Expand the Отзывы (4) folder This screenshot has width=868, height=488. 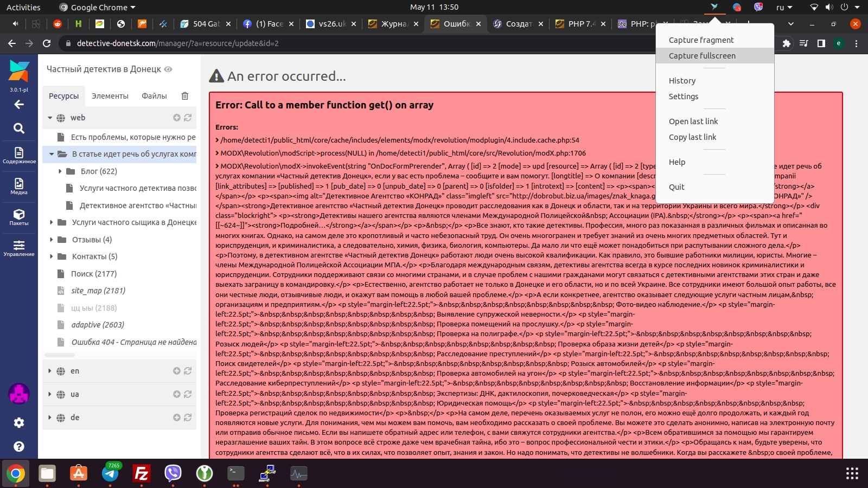51,240
